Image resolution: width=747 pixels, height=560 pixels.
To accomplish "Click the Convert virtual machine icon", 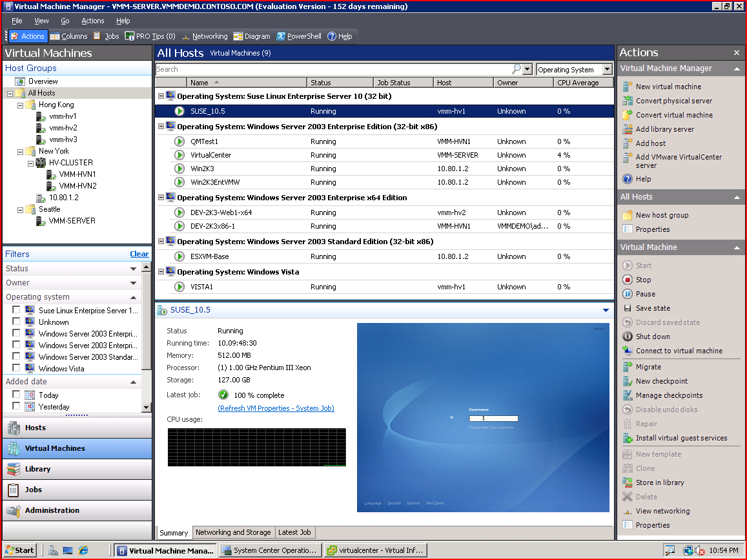I will tap(628, 115).
